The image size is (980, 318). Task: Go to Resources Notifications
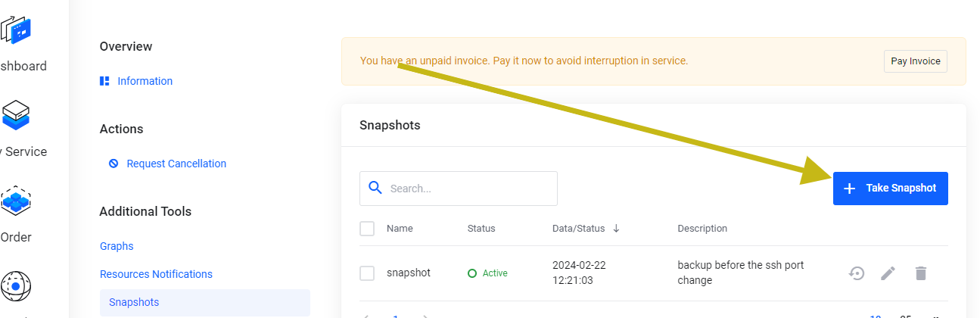point(156,274)
